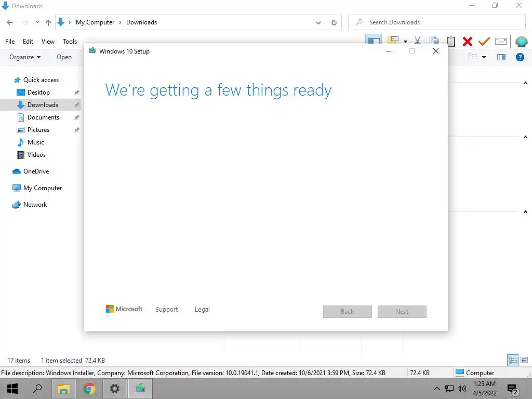The image size is (532, 399).
Task: Click the teal shell icon in toolbar
Action: [x=521, y=42]
